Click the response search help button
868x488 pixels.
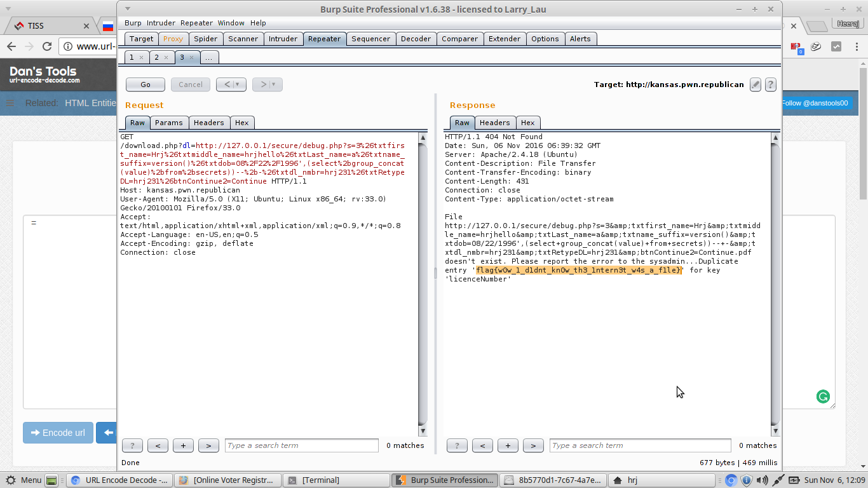pos(457,445)
